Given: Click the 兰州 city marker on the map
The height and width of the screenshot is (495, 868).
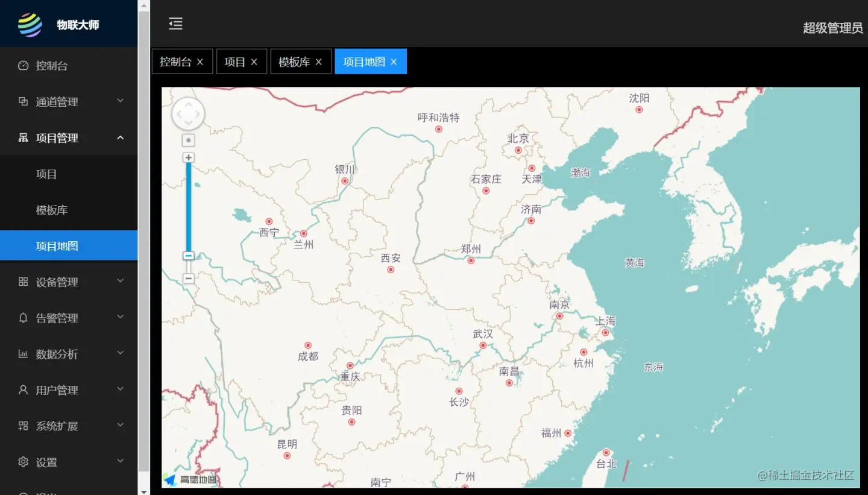Looking at the screenshot, I should point(303,233).
